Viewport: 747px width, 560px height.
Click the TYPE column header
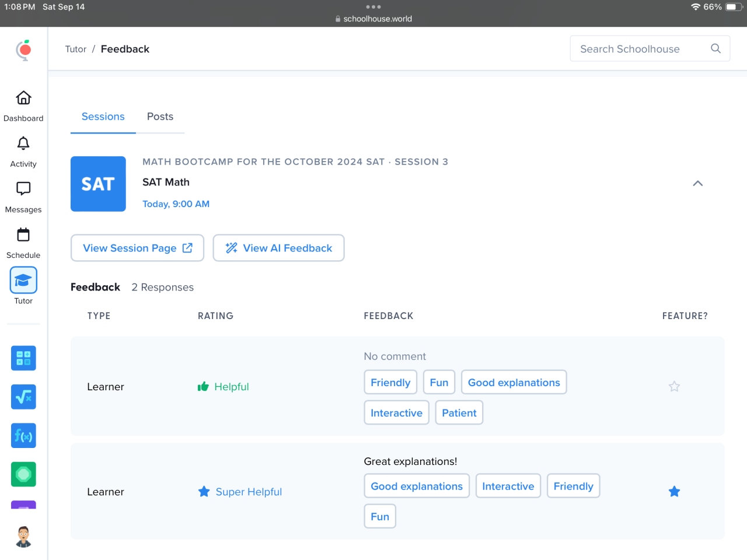(99, 316)
